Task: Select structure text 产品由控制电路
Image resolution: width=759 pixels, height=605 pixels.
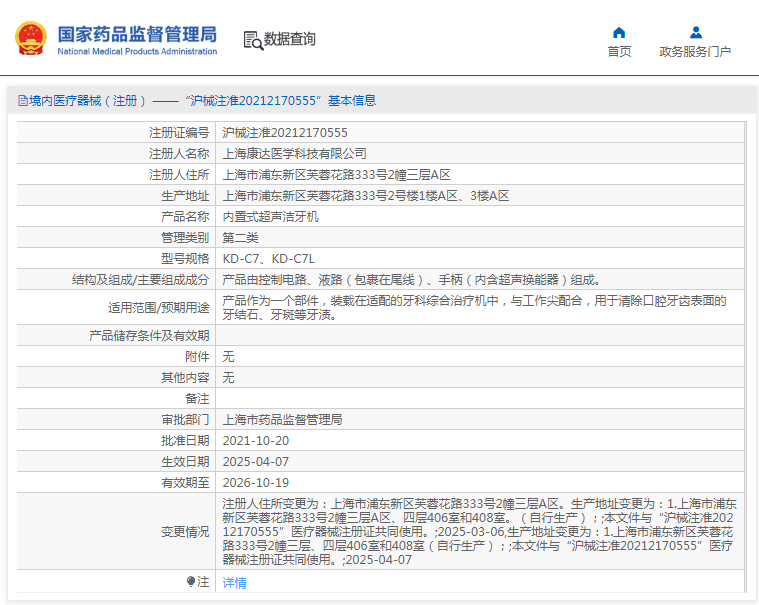Action: coord(412,280)
